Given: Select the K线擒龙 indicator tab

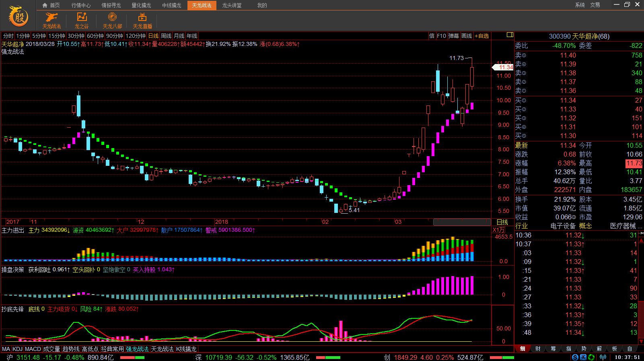Looking at the screenshot, I should (186, 349).
